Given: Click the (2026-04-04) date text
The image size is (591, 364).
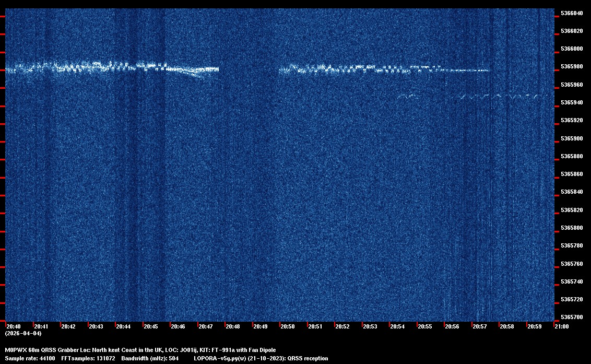Looking at the screenshot, I should tap(23, 333).
